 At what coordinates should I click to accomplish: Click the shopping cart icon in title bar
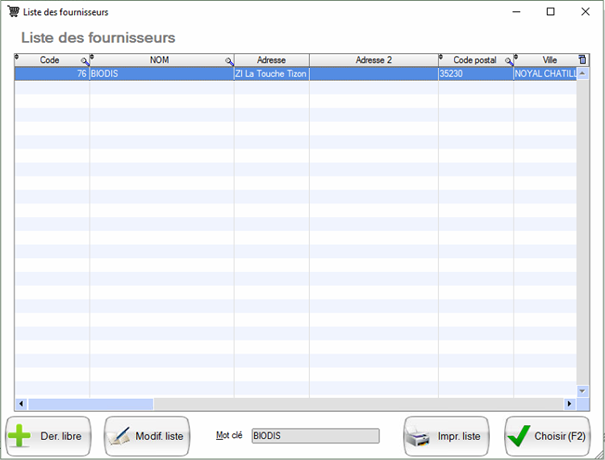(13, 12)
